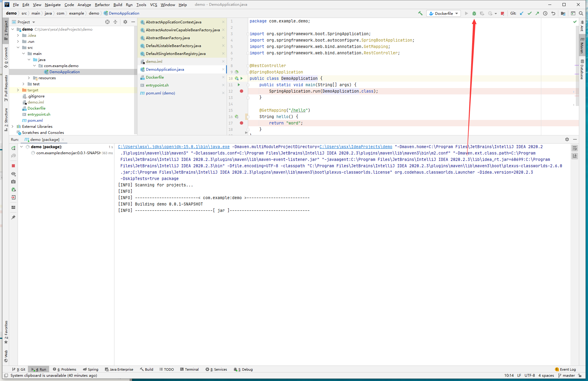Expand the target folder
588x381 pixels.
coord(18,90)
